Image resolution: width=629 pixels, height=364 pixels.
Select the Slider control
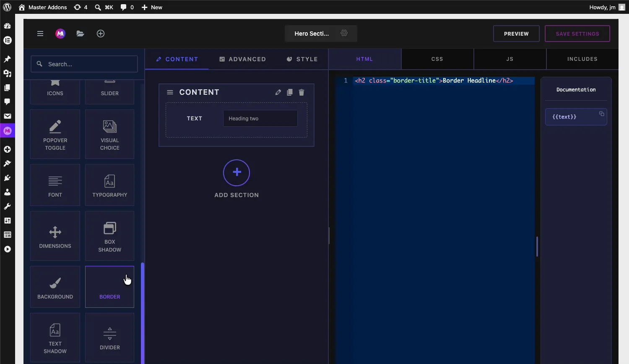tap(110, 91)
